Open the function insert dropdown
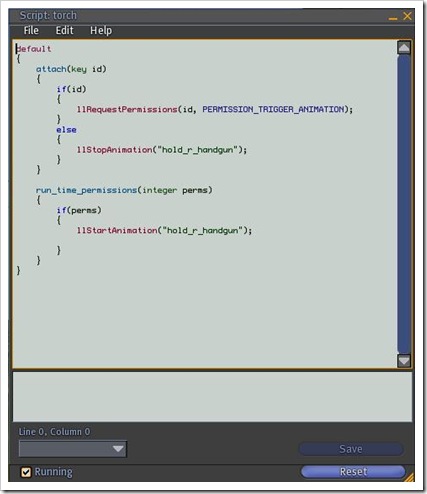The image size is (427, 494). click(73, 449)
